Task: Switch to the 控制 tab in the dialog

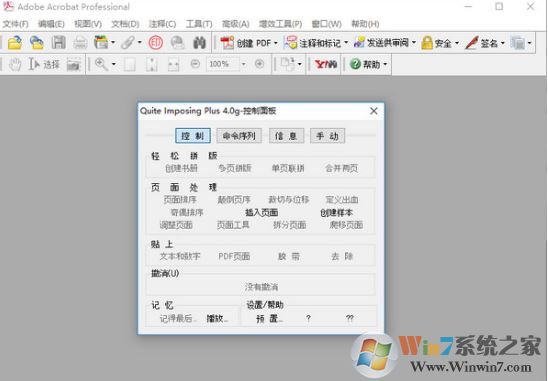Action: tap(193, 136)
